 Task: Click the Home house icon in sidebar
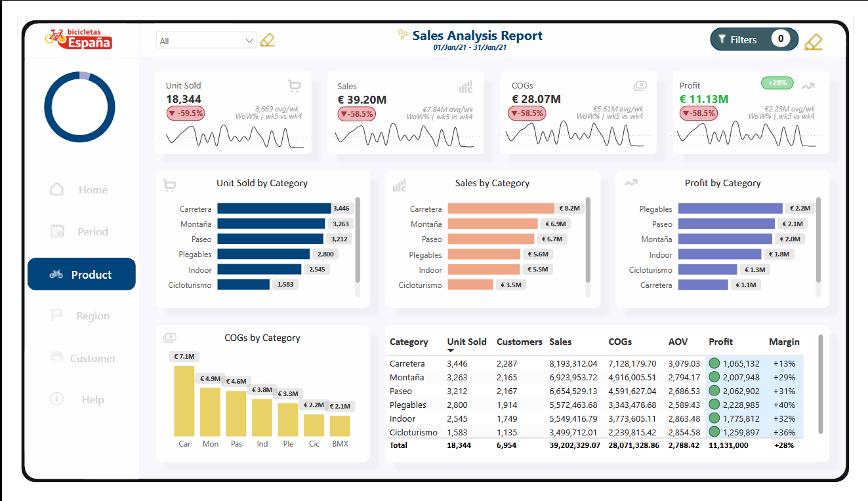[x=57, y=189]
